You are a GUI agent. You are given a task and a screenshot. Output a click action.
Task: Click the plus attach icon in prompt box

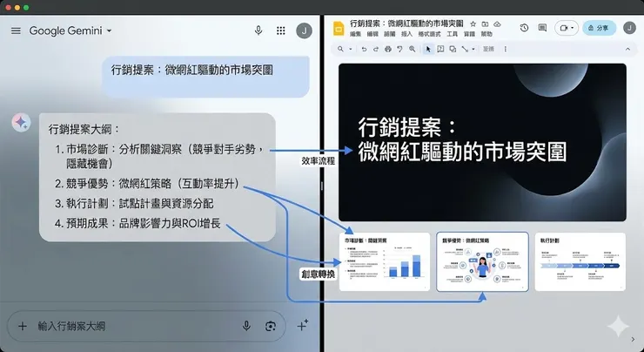[23, 327]
